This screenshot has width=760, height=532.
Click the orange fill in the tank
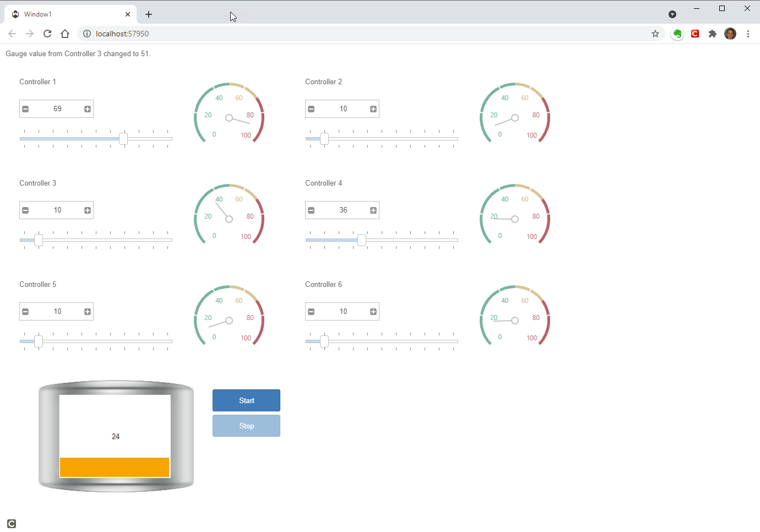pos(115,467)
